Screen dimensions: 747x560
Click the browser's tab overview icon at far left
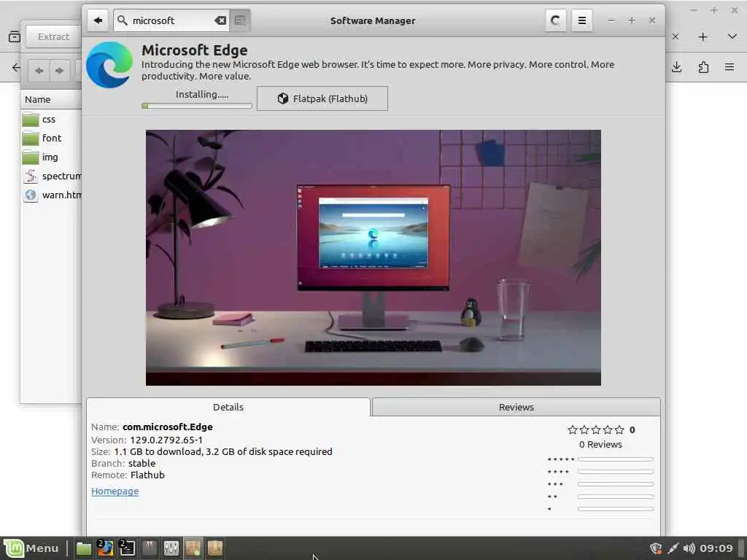pyautogui.click(x=15, y=36)
